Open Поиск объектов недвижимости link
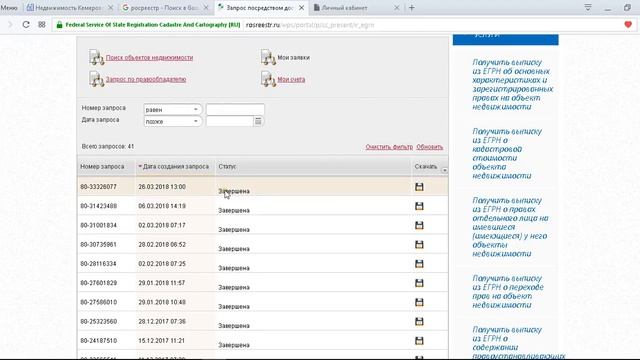 (x=149, y=58)
